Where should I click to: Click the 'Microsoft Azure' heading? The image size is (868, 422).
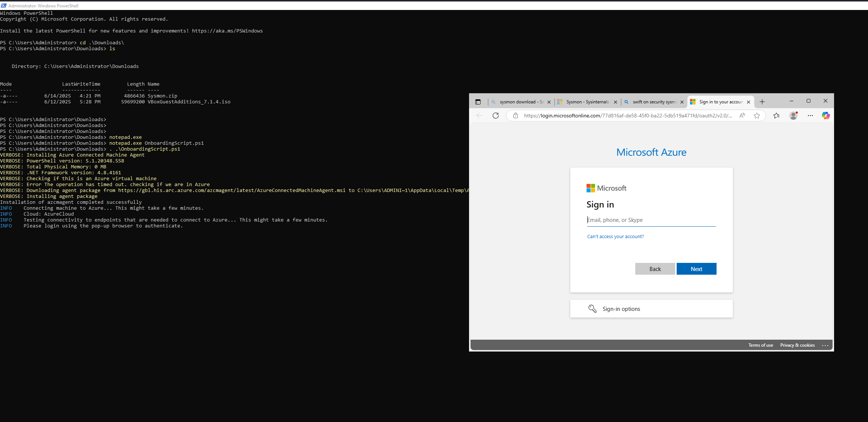pos(651,152)
